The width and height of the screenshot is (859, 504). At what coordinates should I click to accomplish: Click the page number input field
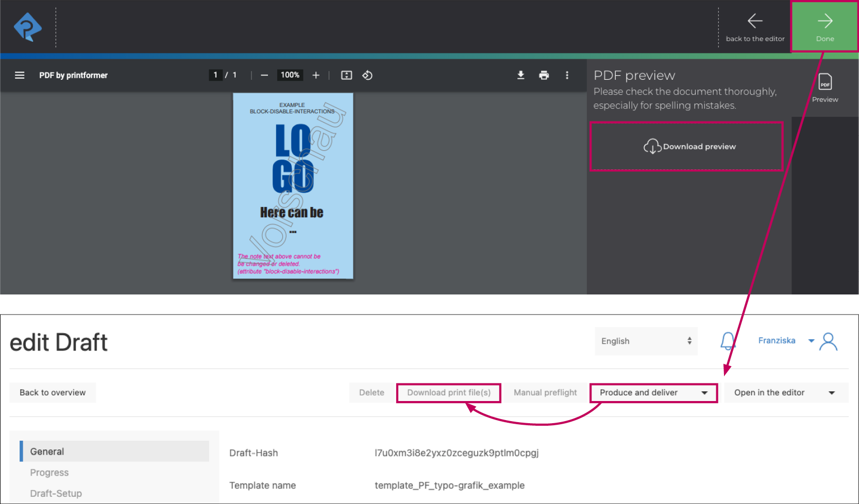(215, 75)
